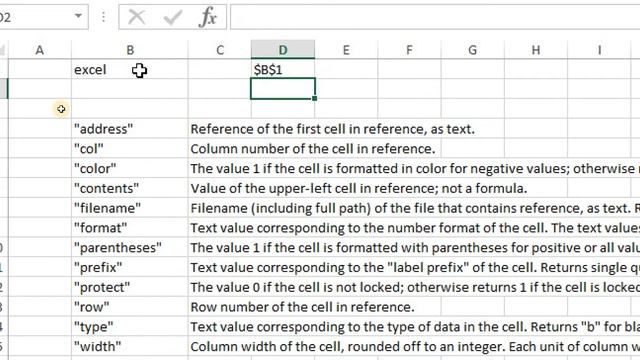Click the "contents" cell
Image resolution: width=640 pixels, height=360 pixels.
[x=130, y=188]
